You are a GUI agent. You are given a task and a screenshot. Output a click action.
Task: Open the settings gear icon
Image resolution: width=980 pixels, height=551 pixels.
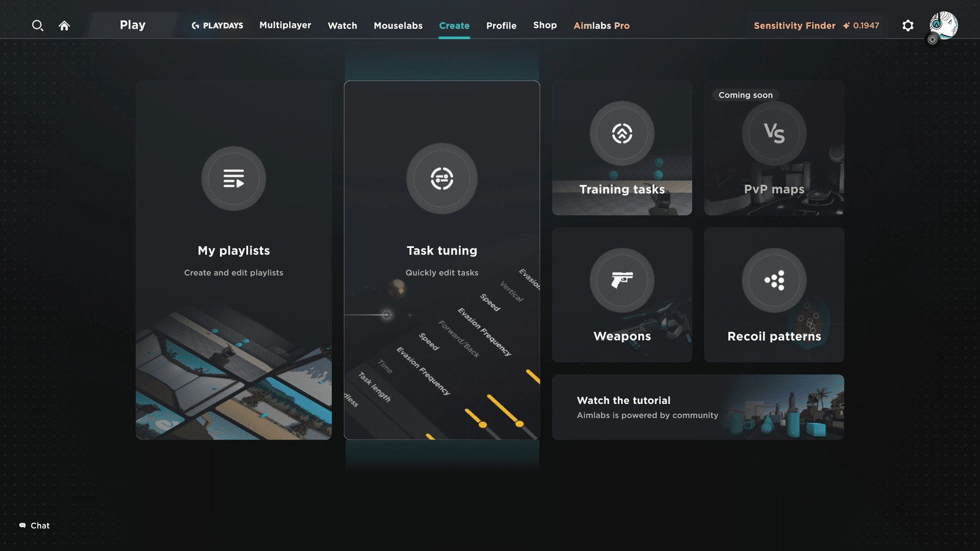[x=908, y=26]
